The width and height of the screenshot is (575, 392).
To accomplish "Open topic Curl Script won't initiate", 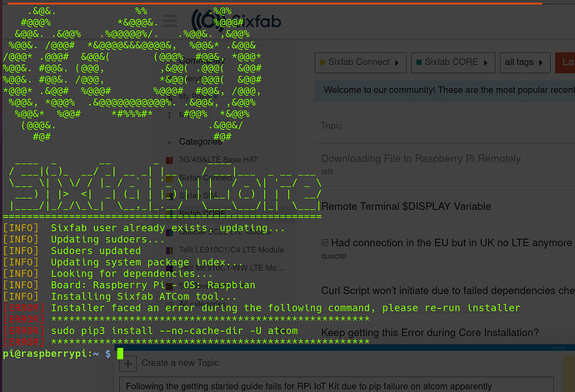I will (447, 290).
